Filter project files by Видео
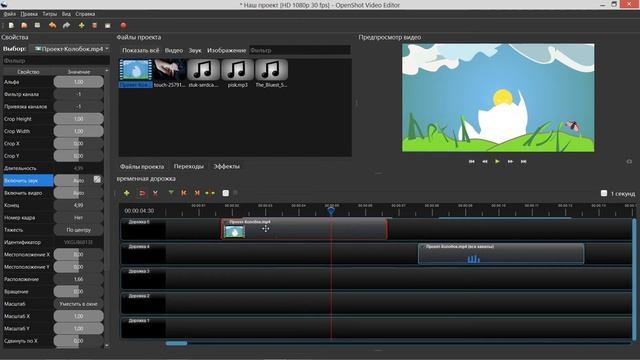The image size is (640, 360). (x=174, y=50)
